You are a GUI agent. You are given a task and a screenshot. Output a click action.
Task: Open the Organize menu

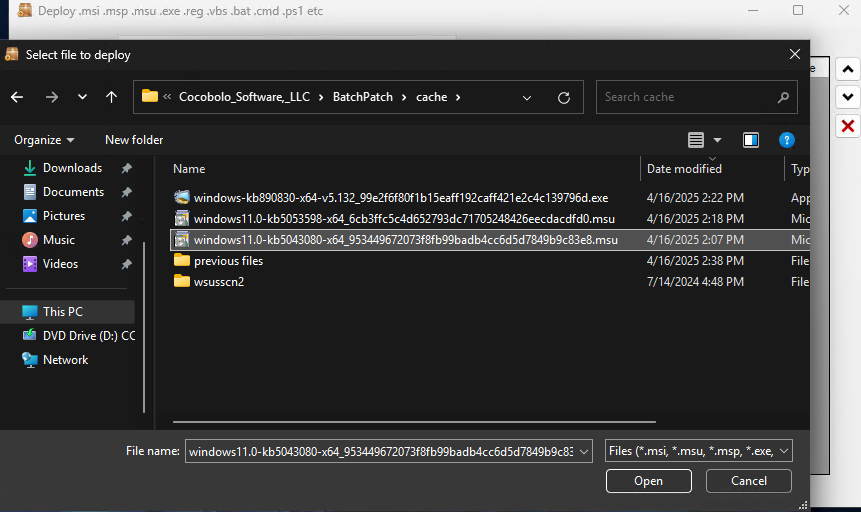(x=44, y=140)
